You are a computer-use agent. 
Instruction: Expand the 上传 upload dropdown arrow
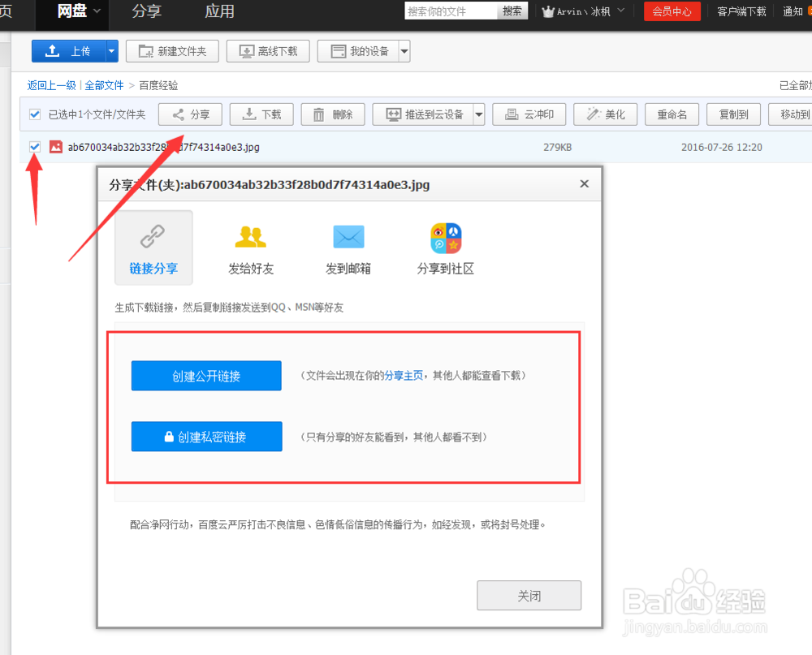point(112,51)
